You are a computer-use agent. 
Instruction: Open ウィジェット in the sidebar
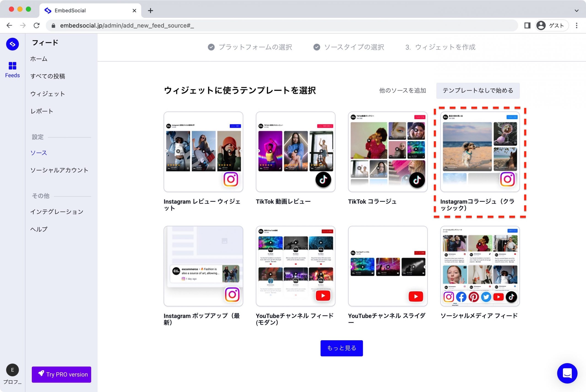pos(48,94)
